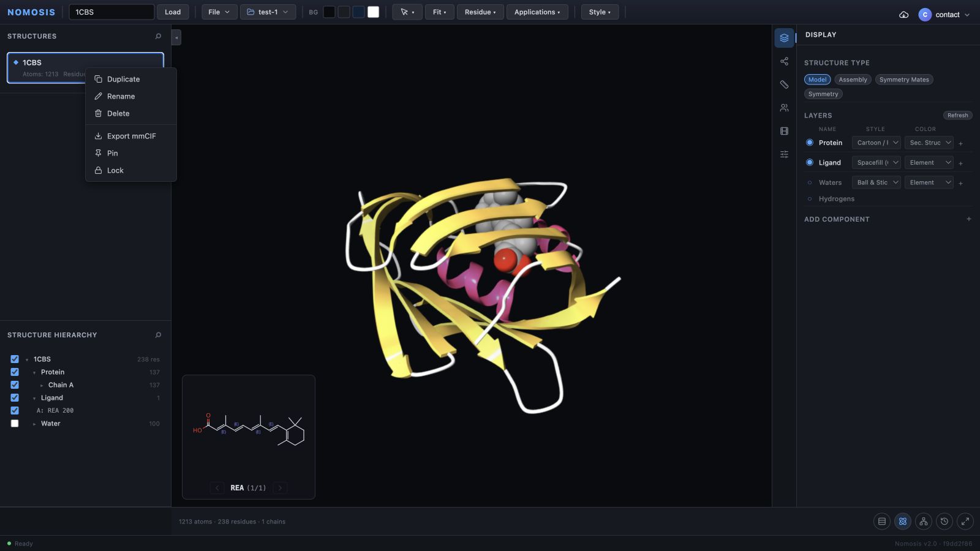Open the share/connections sidebar icon
This screenshot has height=551, width=980.
tap(784, 61)
